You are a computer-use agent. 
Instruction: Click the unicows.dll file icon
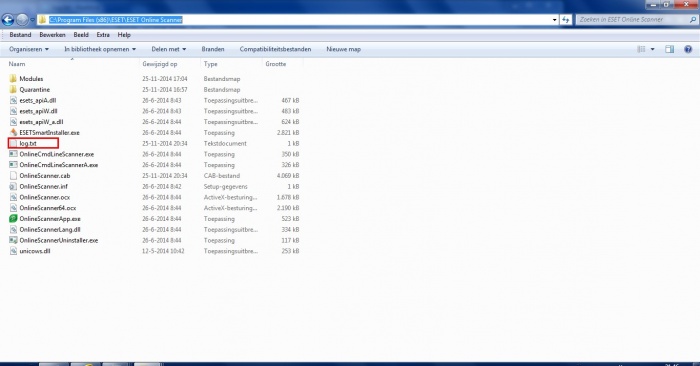pos(13,251)
